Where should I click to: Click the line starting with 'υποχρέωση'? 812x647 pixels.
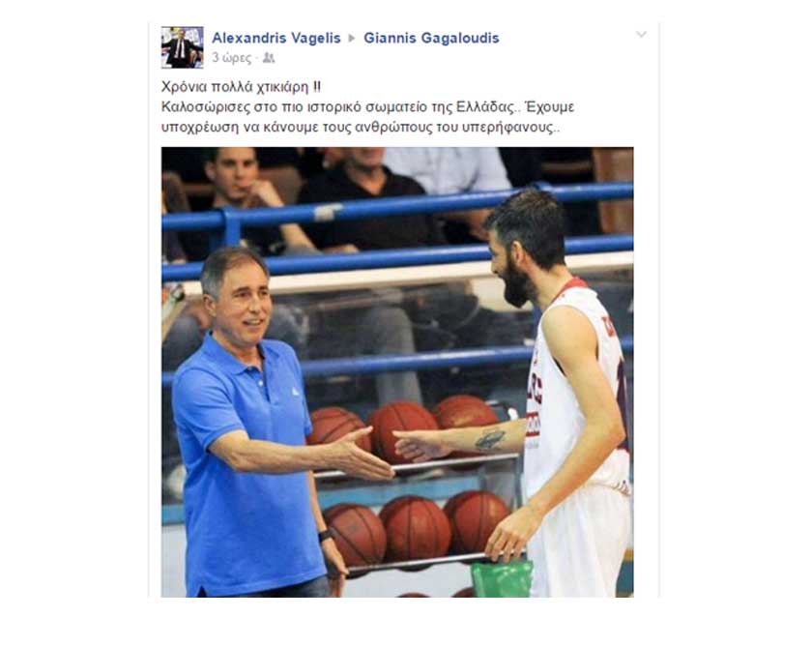pos(361,127)
